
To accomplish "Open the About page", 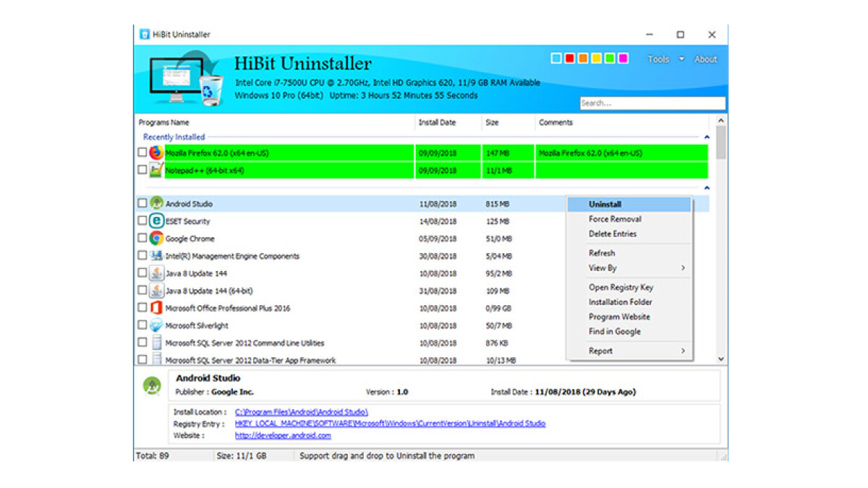I will (x=705, y=59).
